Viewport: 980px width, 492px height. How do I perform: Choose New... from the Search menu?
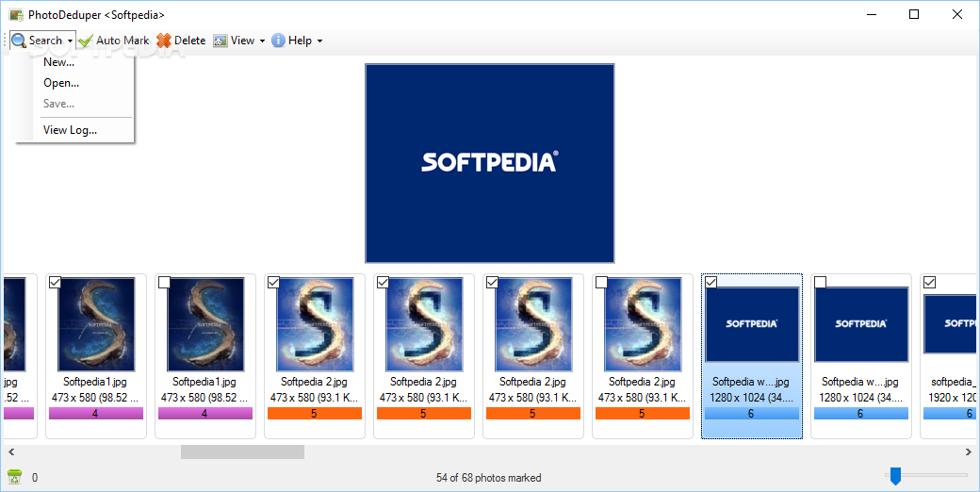[x=58, y=62]
